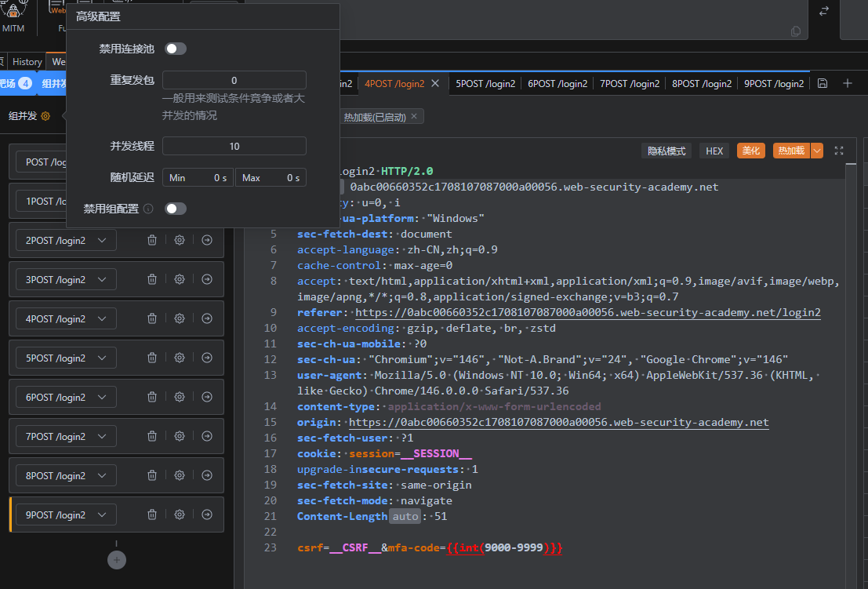Viewport: 868px width, 589px height.
Task: Click the HEX button
Action: pyautogui.click(x=714, y=151)
